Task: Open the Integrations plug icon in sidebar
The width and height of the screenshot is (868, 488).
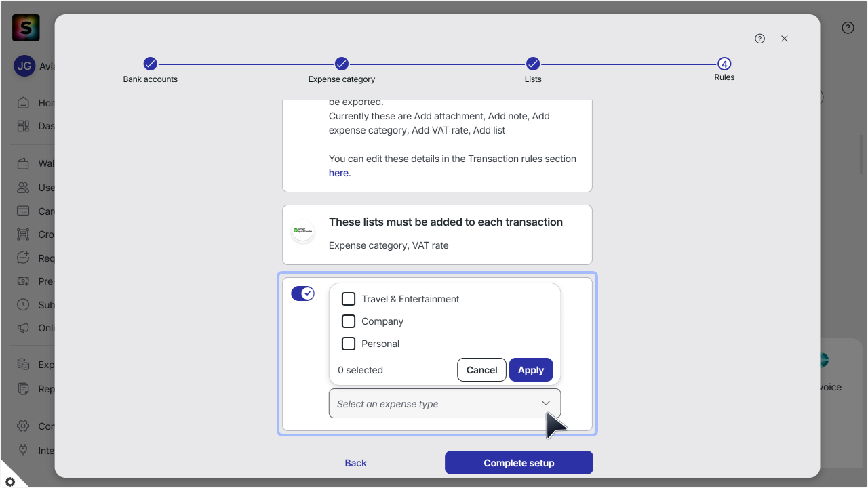Action: pyautogui.click(x=24, y=450)
